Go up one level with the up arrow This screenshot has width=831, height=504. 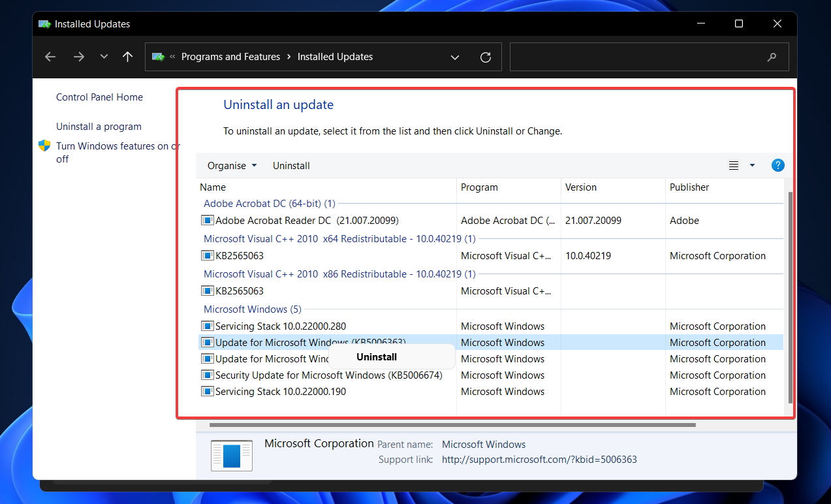(127, 57)
